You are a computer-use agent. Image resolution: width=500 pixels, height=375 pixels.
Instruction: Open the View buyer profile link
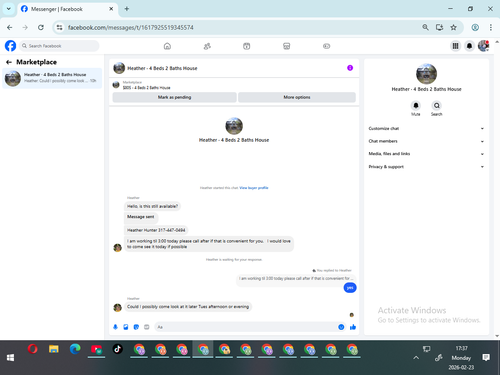click(x=254, y=188)
